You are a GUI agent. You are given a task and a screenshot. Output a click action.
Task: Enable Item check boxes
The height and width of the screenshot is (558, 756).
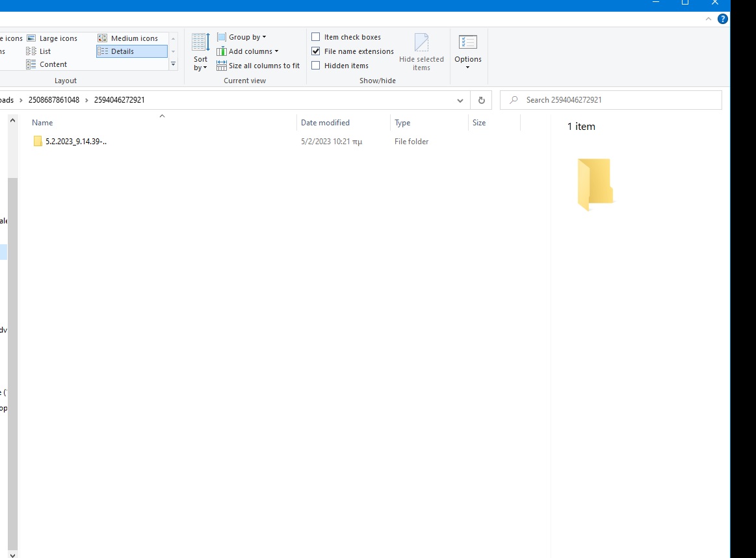point(316,37)
